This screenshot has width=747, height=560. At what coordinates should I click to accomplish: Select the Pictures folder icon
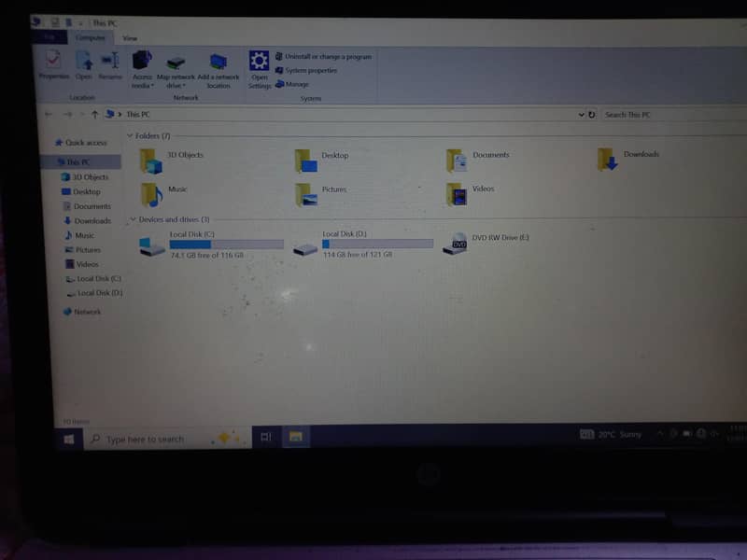pos(306,195)
